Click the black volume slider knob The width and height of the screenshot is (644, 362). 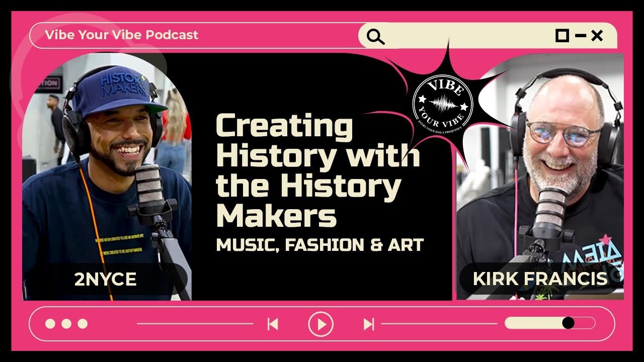tap(568, 323)
